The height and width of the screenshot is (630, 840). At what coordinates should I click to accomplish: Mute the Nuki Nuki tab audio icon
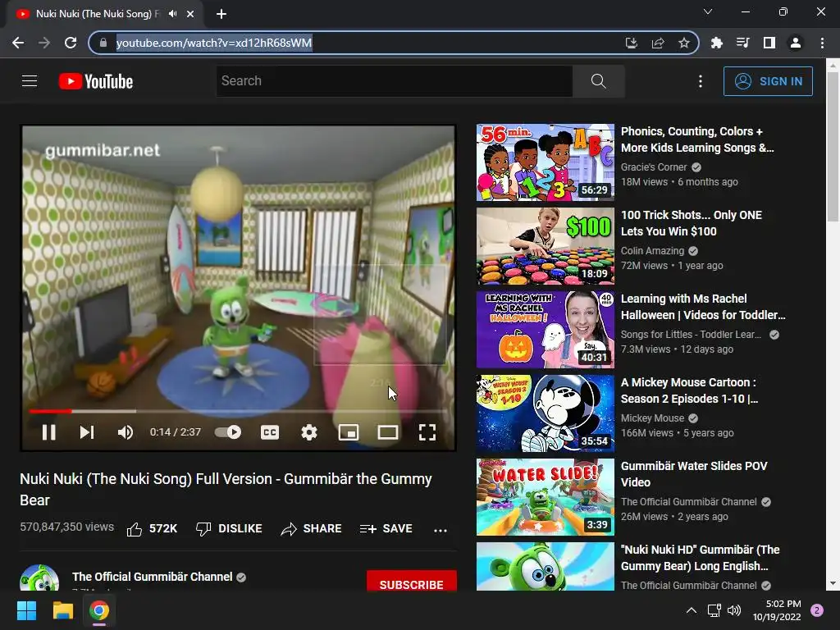pos(172,14)
